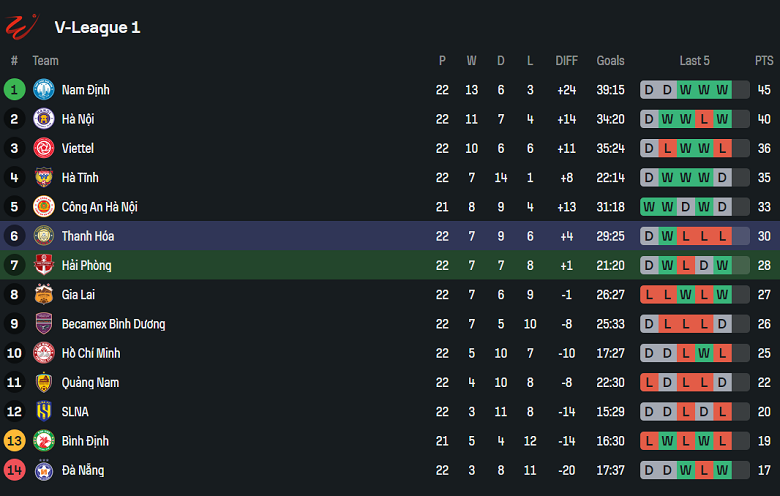This screenshot has height=496, width=780.
Task: Click the V-League 1 logo icon
Action: [22, 25]
